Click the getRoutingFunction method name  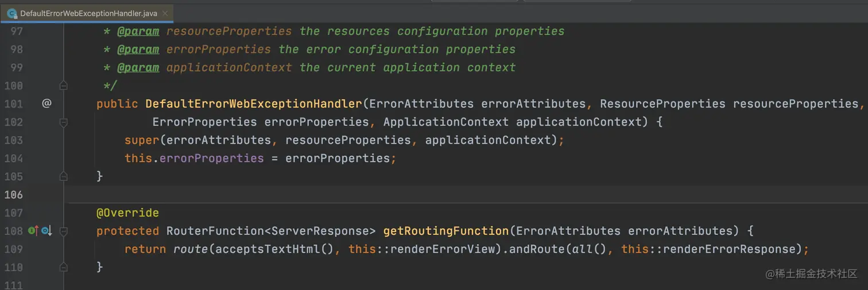(446, 231)
